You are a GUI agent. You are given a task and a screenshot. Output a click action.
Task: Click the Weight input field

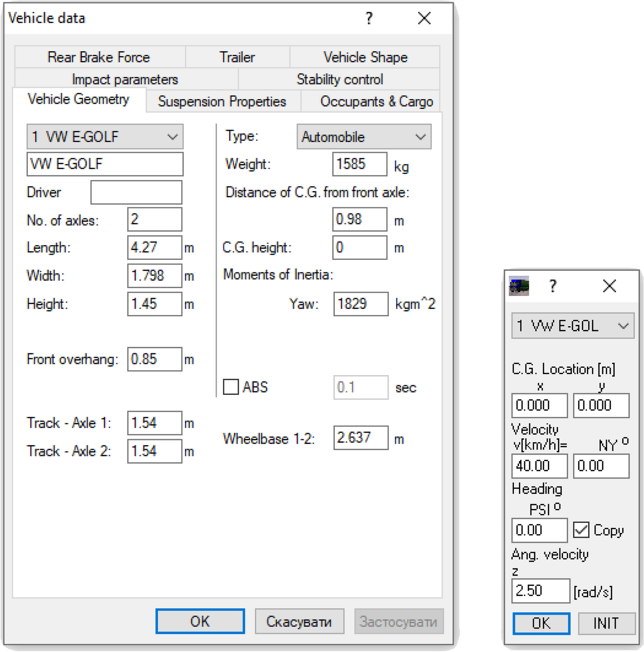tap(359, 164)
